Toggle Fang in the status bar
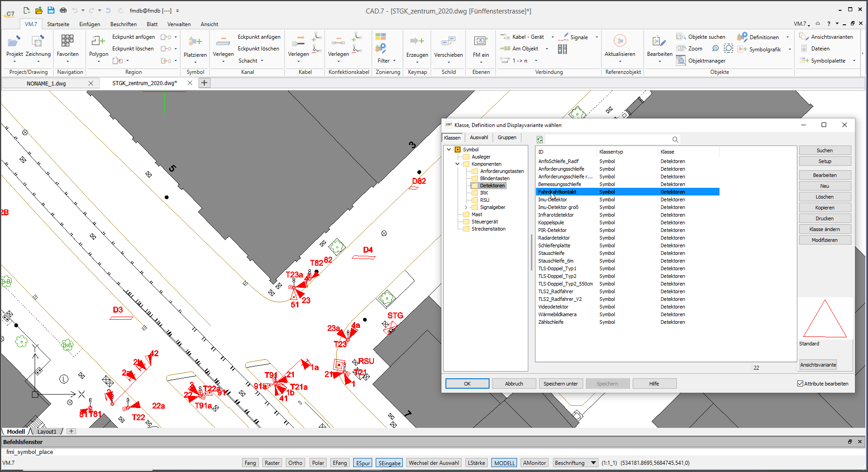The height and width of the screenshot is (472, 868). tap(250, 463)
